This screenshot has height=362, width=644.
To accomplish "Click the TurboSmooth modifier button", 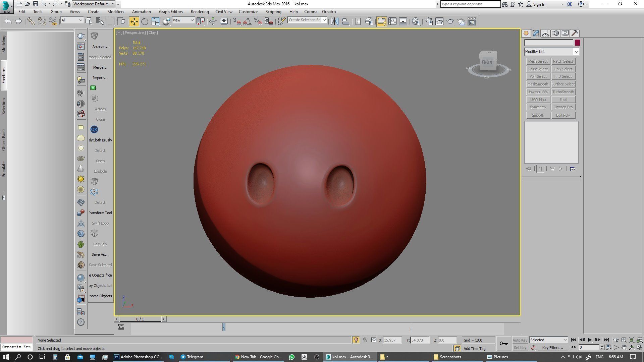I will [563, 92].
